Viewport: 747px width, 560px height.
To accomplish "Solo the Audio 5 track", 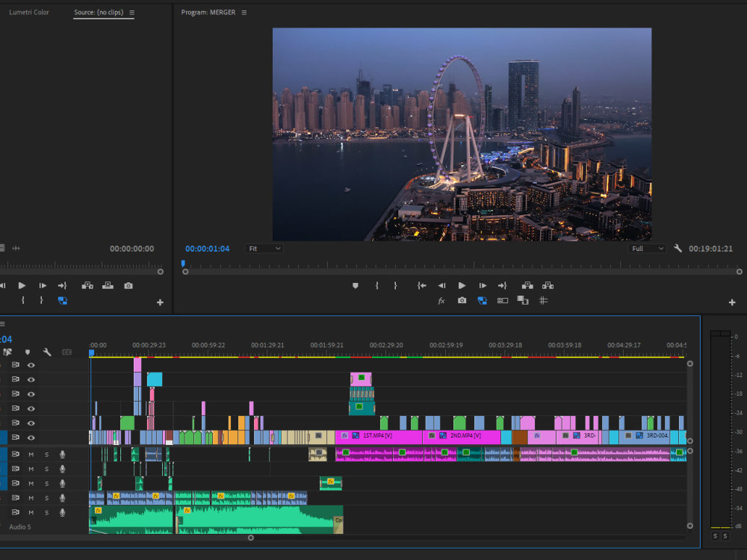I will click(x=46, y=512).
